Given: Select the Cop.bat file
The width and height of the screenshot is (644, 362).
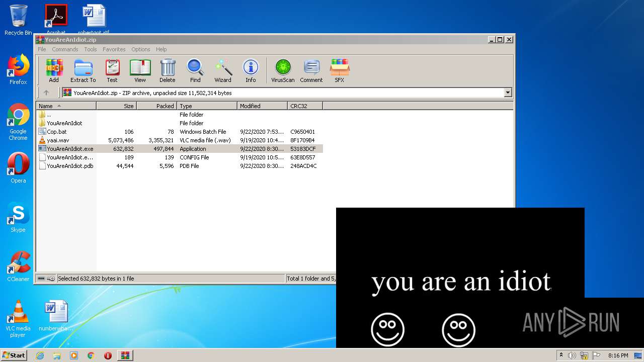Looking at the screenshot, I should [179, 132].
